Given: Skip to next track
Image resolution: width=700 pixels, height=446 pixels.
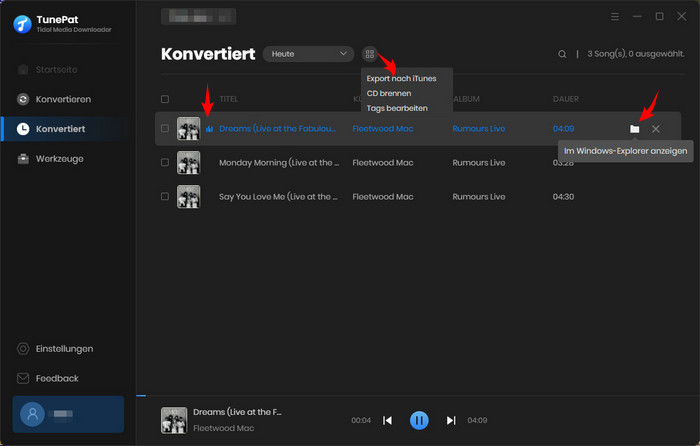Looking at the screenshot, I should 451,420.
